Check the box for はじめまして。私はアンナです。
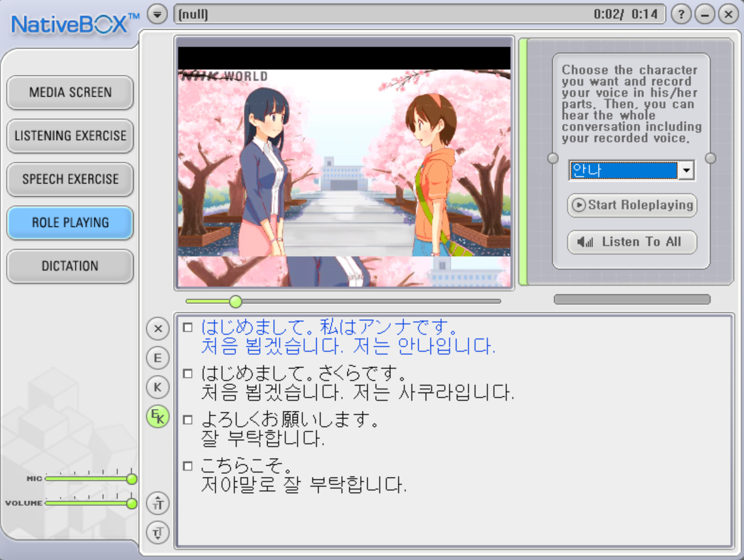The height and width of the screenshot is (560, 744). [x=188, y=327]
